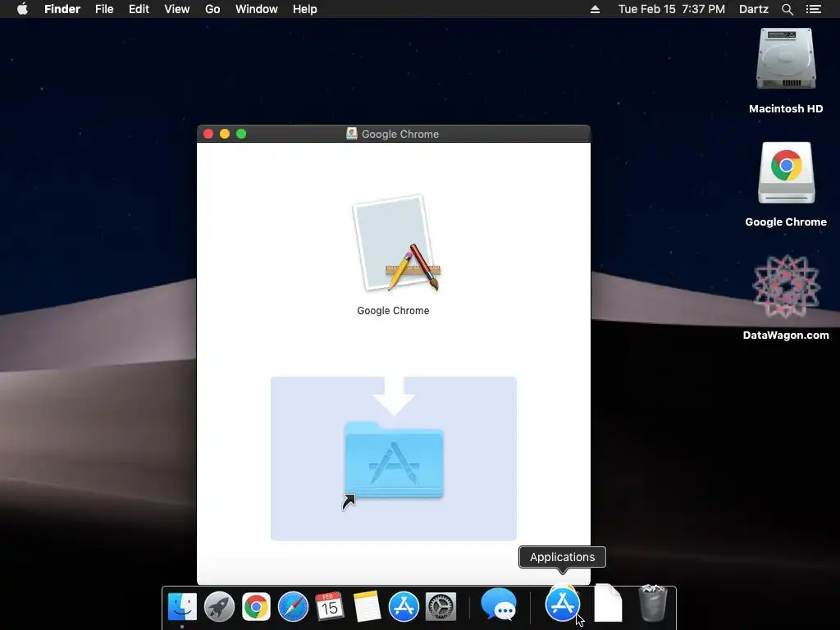
Task: Click the blank document stack in Dock
Action: [608, 603]
